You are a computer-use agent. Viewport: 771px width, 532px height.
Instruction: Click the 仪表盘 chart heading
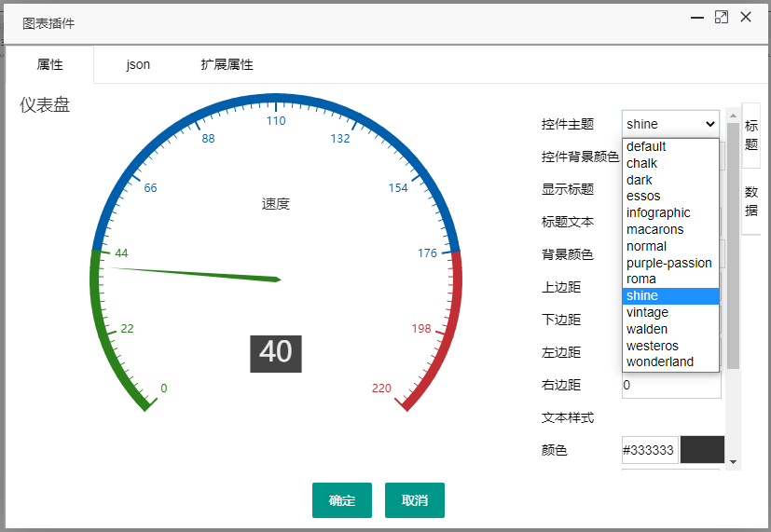coord(45,105)
